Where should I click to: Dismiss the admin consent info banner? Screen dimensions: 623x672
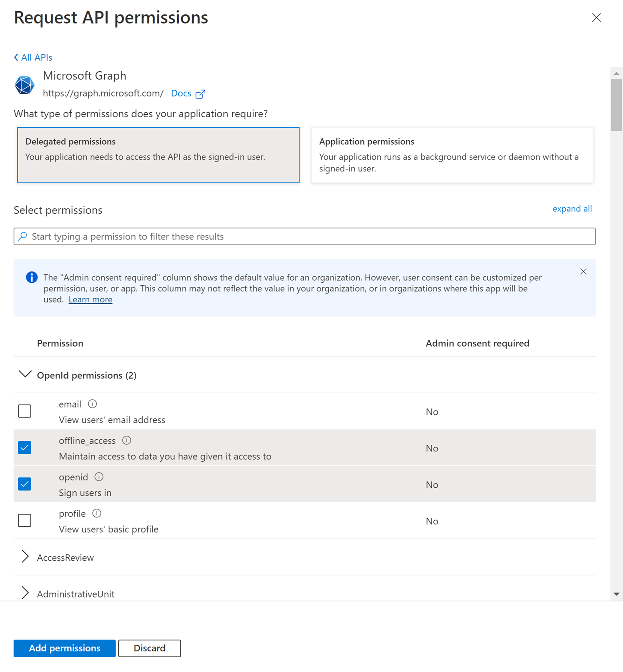pyautogui.click(x=583, y=271)
